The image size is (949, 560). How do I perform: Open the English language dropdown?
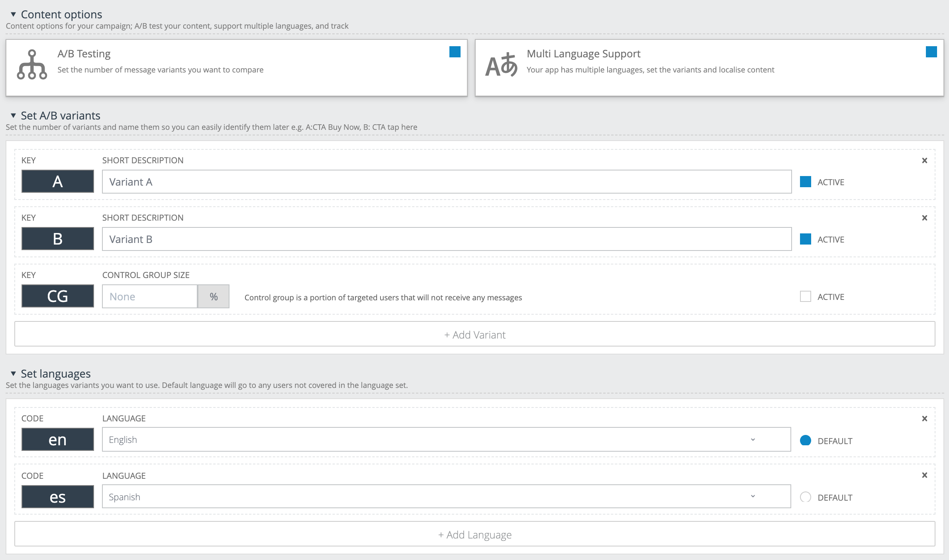446,440
